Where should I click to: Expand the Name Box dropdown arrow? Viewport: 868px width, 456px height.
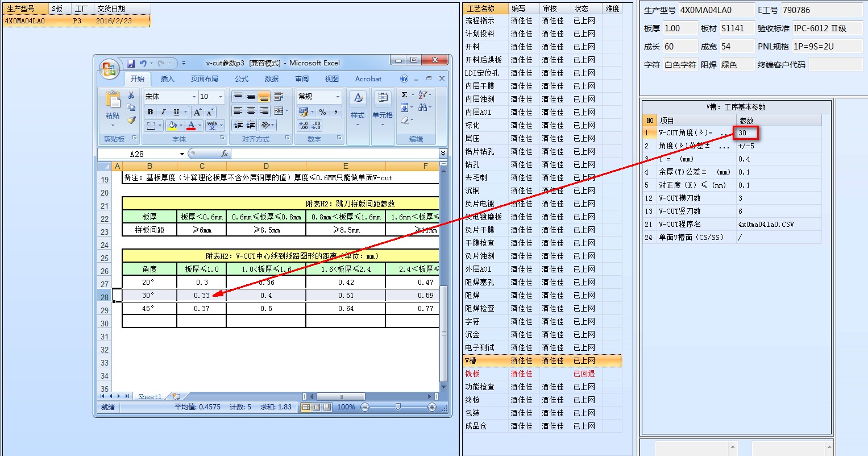pos(182,154)
